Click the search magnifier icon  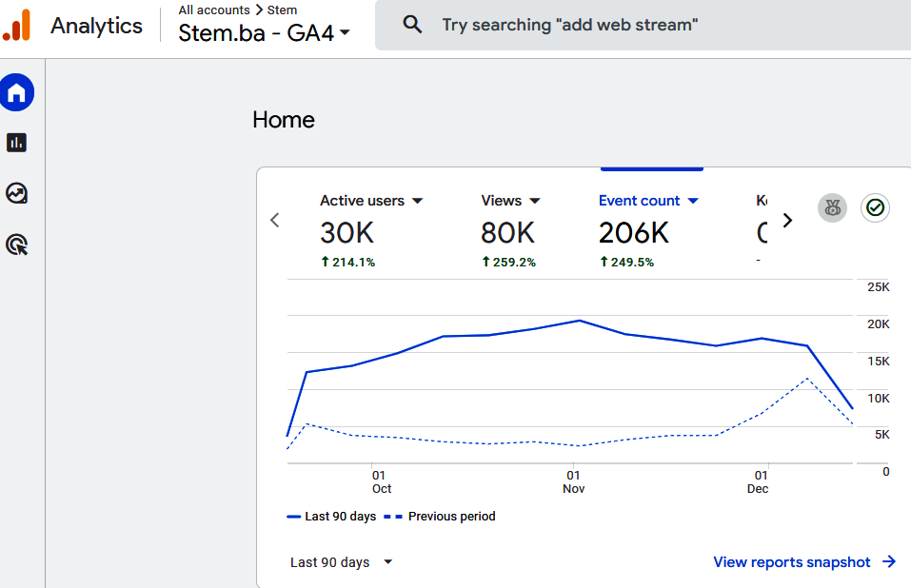(x=412, y=25)
